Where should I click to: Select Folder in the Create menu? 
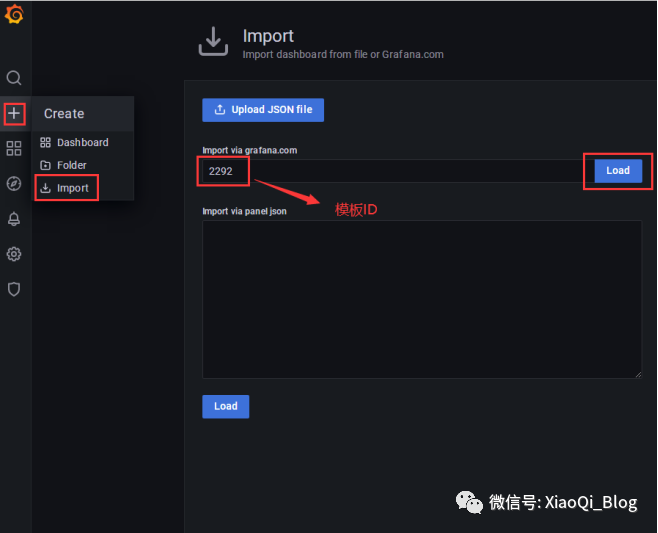click(83, 165)
